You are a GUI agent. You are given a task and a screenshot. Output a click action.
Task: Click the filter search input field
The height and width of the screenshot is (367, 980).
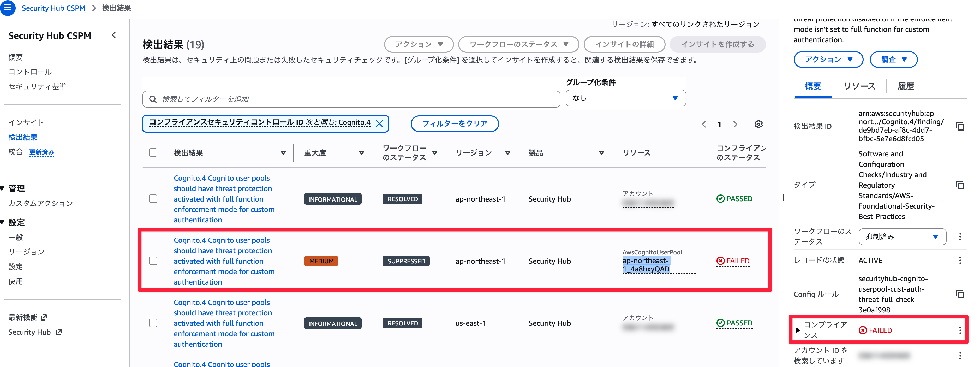click(351, 99)
